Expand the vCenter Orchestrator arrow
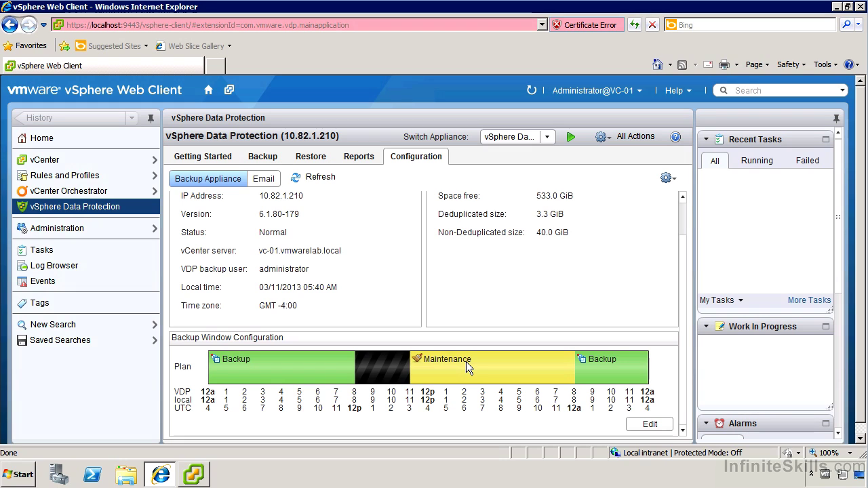 coord(155,191)
